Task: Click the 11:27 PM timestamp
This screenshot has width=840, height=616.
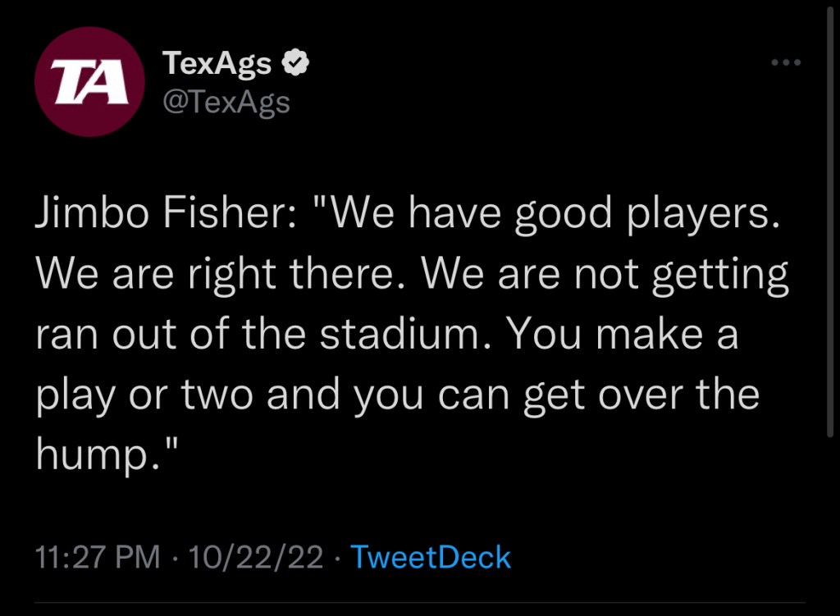Action: [x=98, y=558]
